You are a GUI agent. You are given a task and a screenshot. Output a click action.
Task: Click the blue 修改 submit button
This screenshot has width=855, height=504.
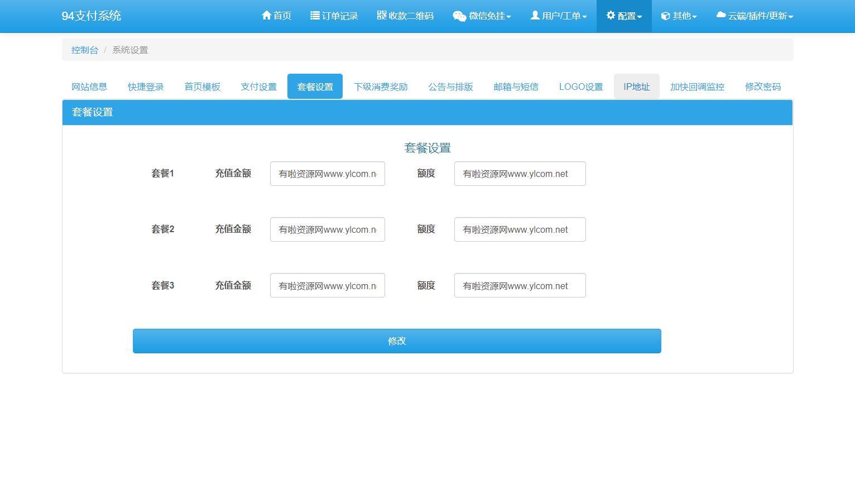click(397, 341)
